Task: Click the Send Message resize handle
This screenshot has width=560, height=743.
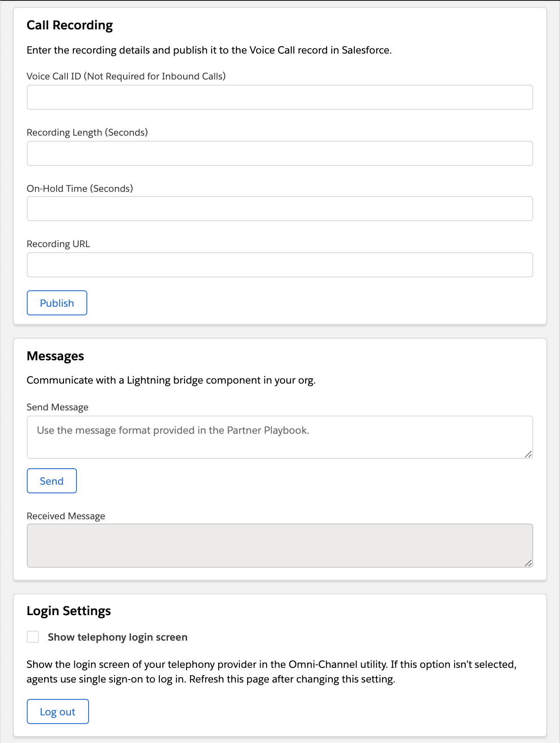Action: click(x=529, y=454)
